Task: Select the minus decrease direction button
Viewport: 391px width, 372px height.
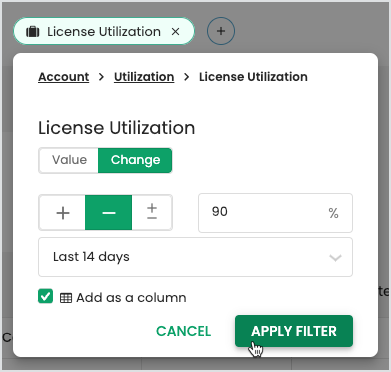Action: (109, 213)
